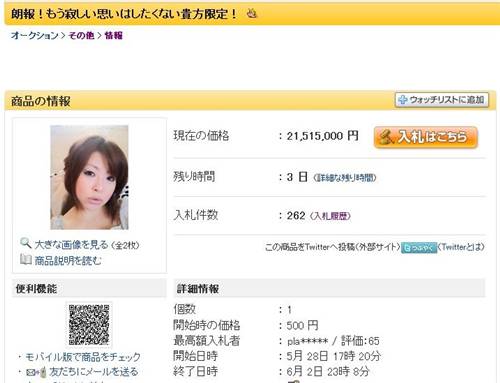
Task: Open the オークション breadcrumb link
Action: (35, 35)
